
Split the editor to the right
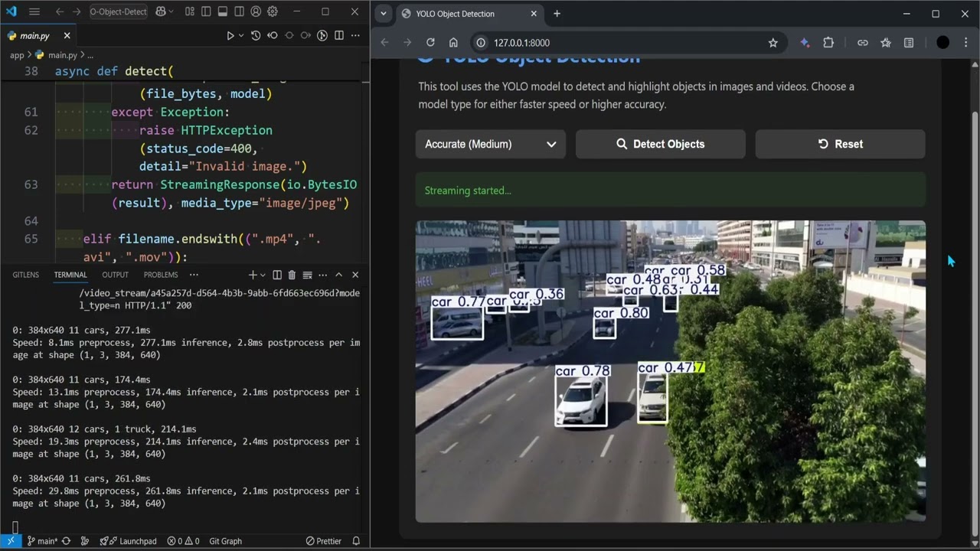[x=339, y=35]
